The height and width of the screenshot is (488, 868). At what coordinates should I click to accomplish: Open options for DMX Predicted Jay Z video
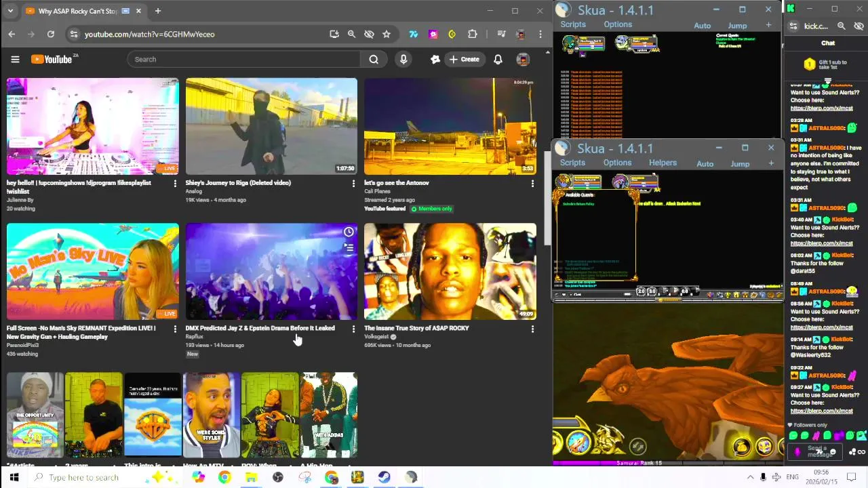click(x=353, y=329)
